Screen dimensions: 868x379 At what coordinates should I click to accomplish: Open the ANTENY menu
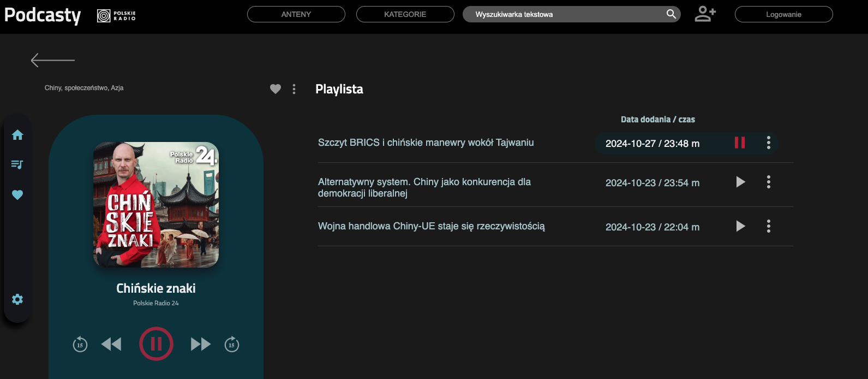pos(296,14)
